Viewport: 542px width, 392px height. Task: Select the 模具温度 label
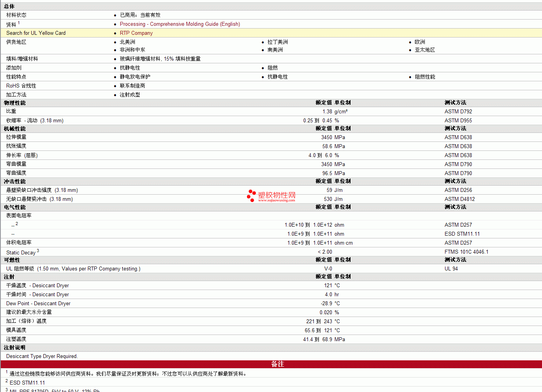[x=16, y=330]
